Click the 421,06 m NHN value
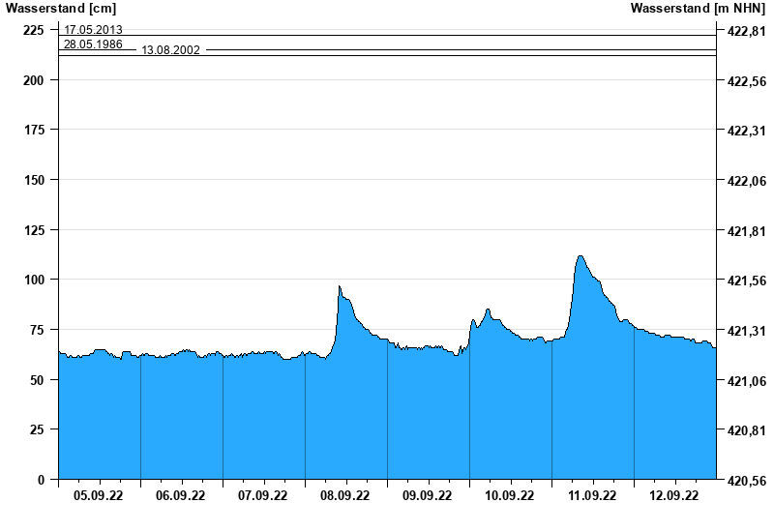This screenshot has height=532, width=774. (x=747, y=381)
